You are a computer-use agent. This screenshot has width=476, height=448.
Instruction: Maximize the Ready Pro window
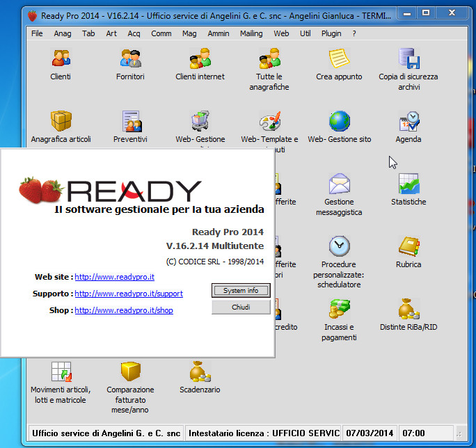(426, 13)
